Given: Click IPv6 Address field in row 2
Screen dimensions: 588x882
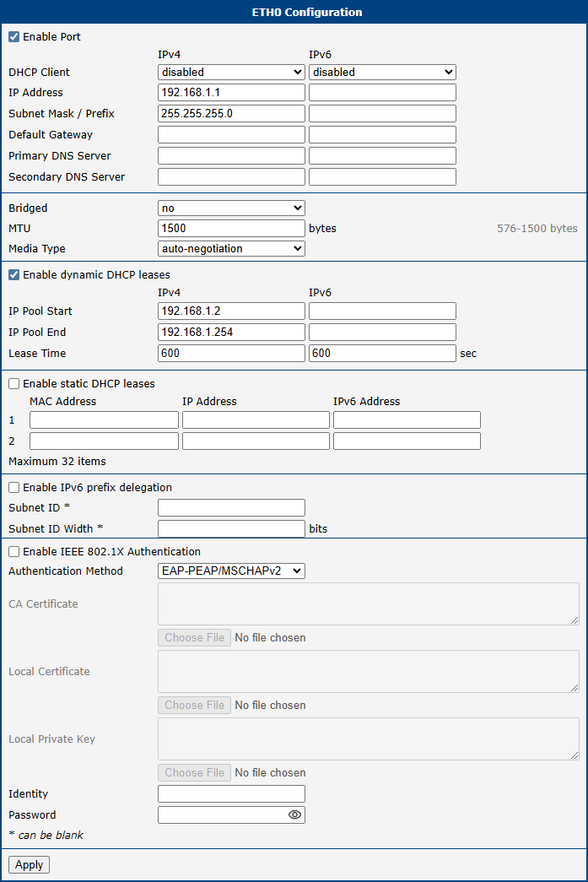Looking at the screenshot, I should point(407,441).
